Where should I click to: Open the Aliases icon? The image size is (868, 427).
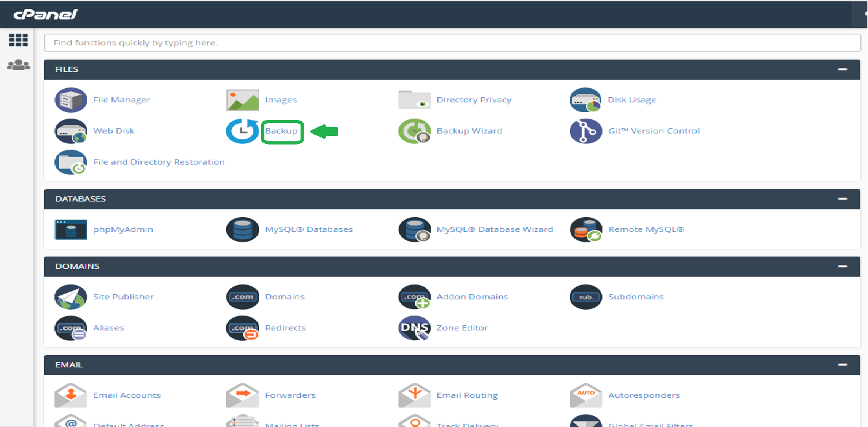click(71, 328)
